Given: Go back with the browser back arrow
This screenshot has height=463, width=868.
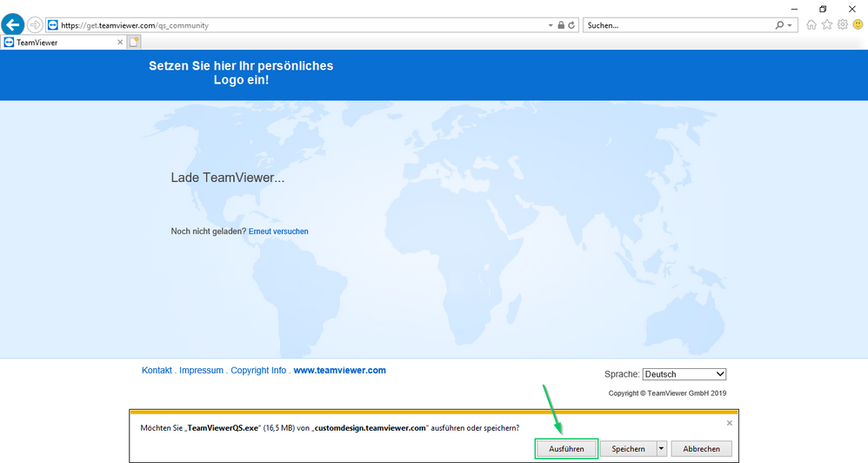Looking at the screenshot, I should tap(13, 25).
